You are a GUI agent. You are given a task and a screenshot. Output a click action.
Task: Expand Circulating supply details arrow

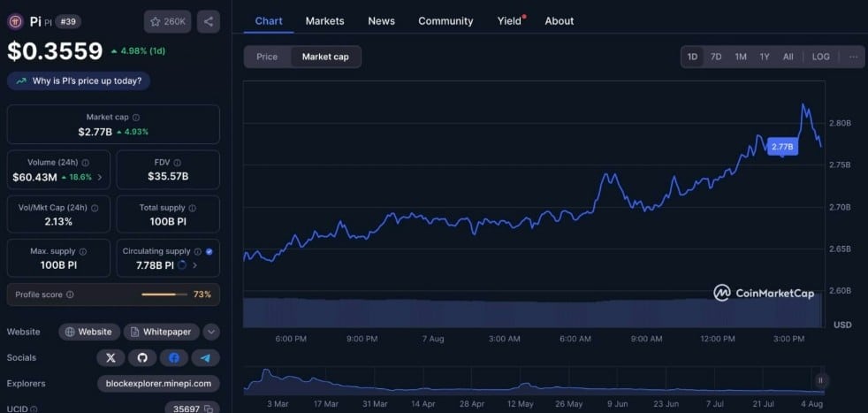pos(194,265)
